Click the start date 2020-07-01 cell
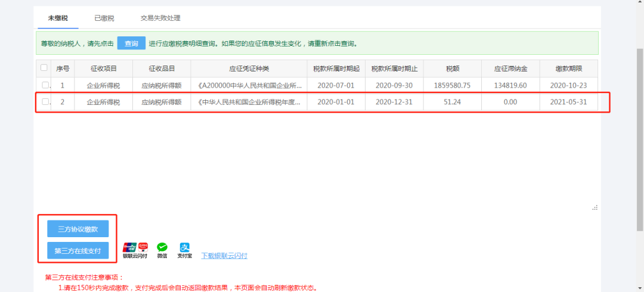The height and width of the screenshot is (292, 644). (336, 85)
